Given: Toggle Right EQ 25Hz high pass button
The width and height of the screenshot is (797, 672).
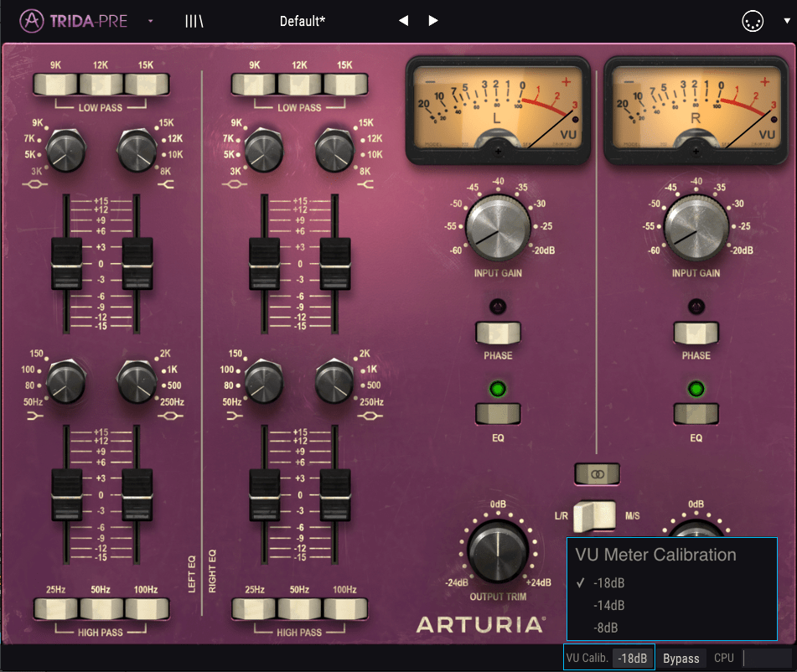Looking at the screenshot, I should (x=255, y=608).
